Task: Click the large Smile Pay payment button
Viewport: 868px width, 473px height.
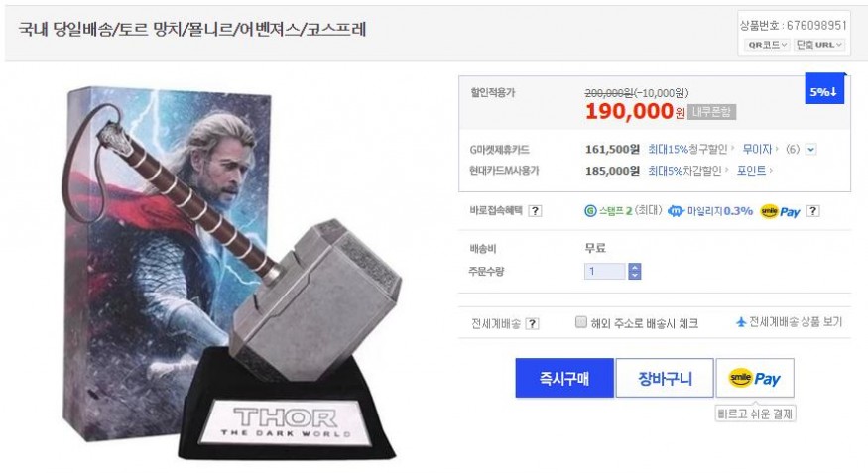Action: (755, 378)
